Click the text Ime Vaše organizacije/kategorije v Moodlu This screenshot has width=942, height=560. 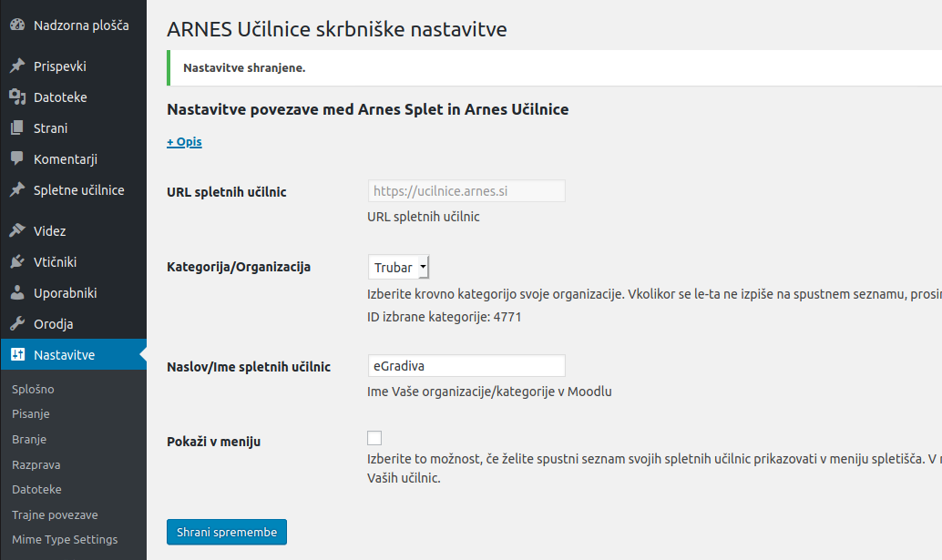coord(489,392)
